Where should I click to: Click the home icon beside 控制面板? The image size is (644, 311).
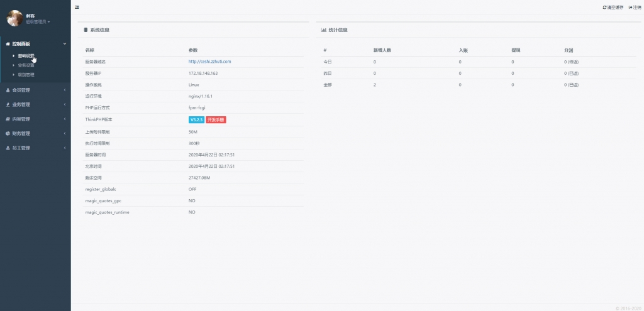pos(8,44)
